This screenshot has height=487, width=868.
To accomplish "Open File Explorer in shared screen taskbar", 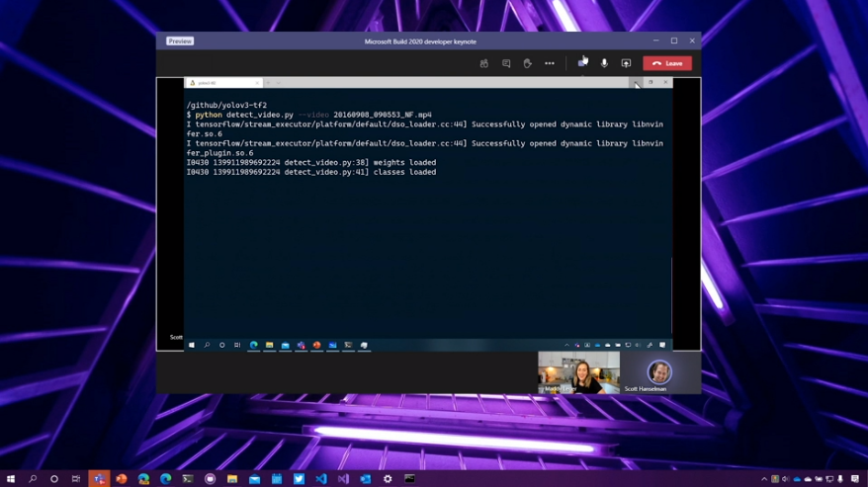I will 269,345.
